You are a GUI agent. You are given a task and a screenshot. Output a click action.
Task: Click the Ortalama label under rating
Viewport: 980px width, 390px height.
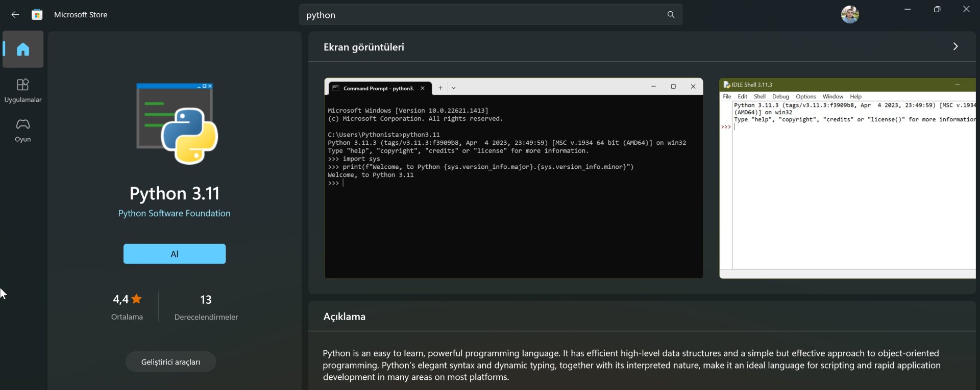pyautogui.click(x=127, y=317)
